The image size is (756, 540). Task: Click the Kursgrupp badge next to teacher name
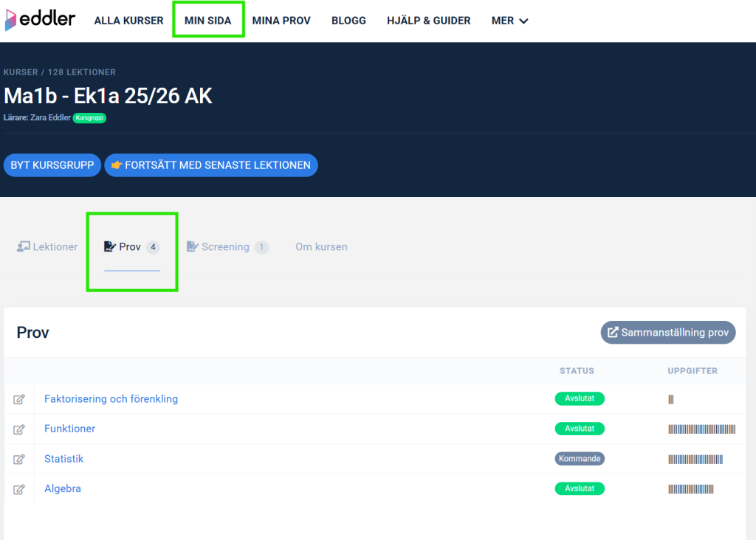click(89, 118)
